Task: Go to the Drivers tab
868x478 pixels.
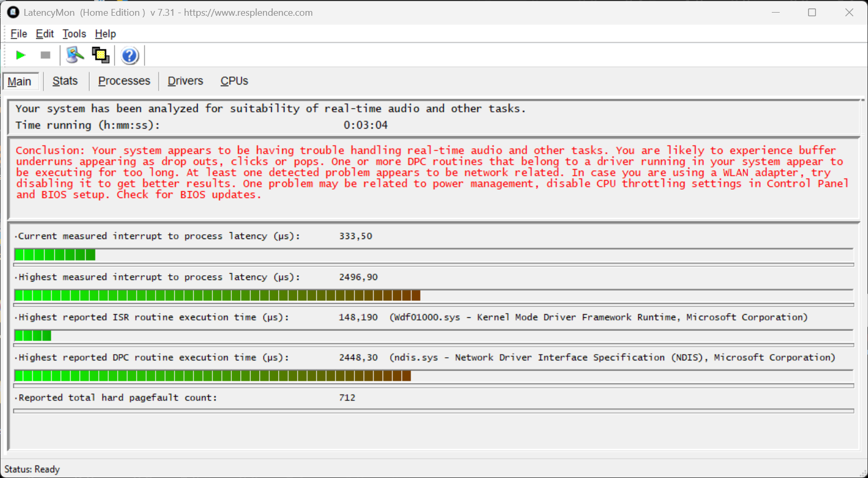Action: 185,81
